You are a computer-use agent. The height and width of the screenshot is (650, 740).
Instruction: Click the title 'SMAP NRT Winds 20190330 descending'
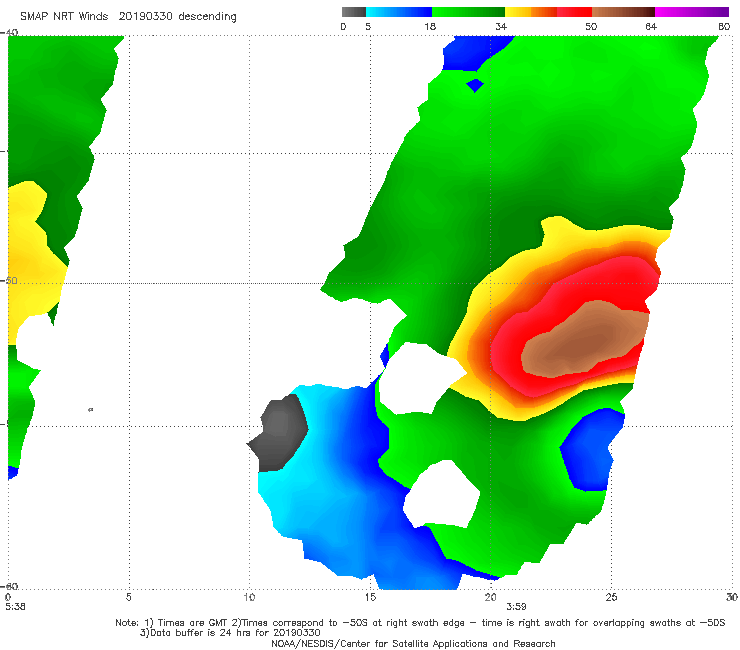(128, 16)
